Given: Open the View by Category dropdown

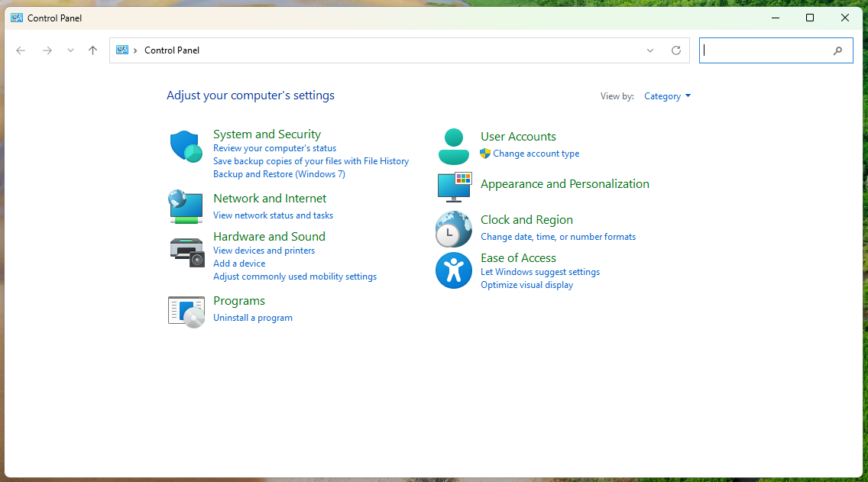Looking at the screenshot, I should (668, 96).
